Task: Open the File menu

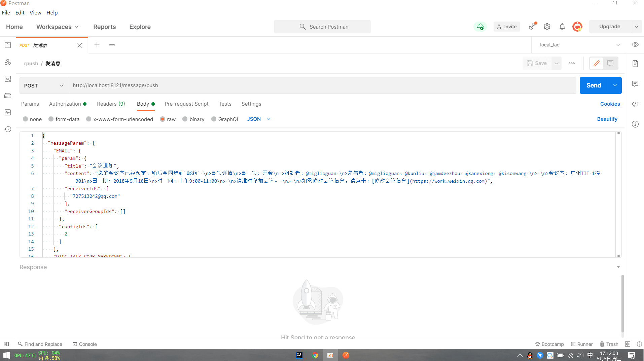Action: (x=6, y=12)
